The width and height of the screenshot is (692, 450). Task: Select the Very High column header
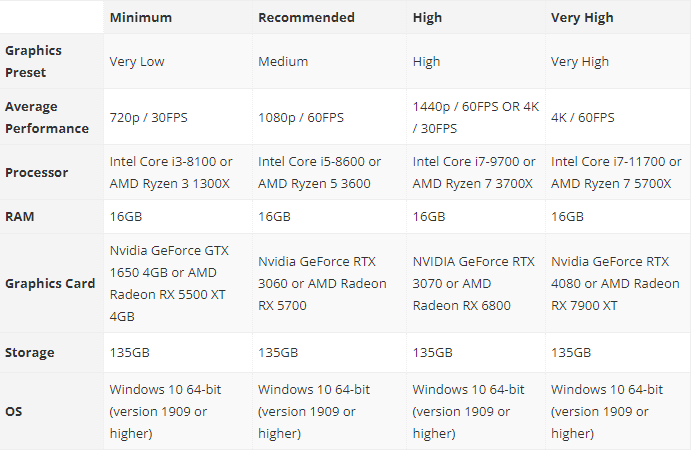tap(582, 18)
